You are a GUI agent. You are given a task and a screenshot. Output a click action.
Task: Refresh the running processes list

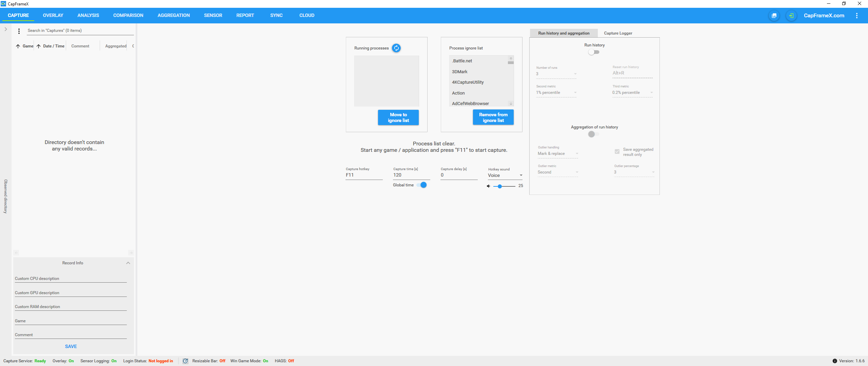click(396, 48)
